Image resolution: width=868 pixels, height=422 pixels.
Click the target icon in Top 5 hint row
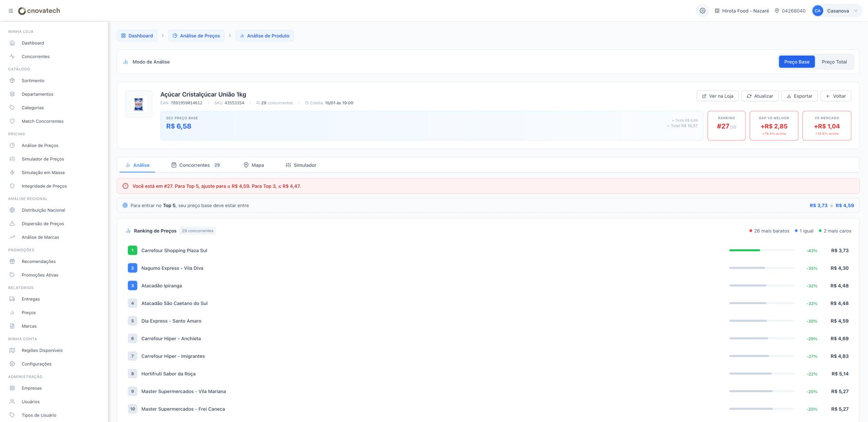(x=125, y=206)
